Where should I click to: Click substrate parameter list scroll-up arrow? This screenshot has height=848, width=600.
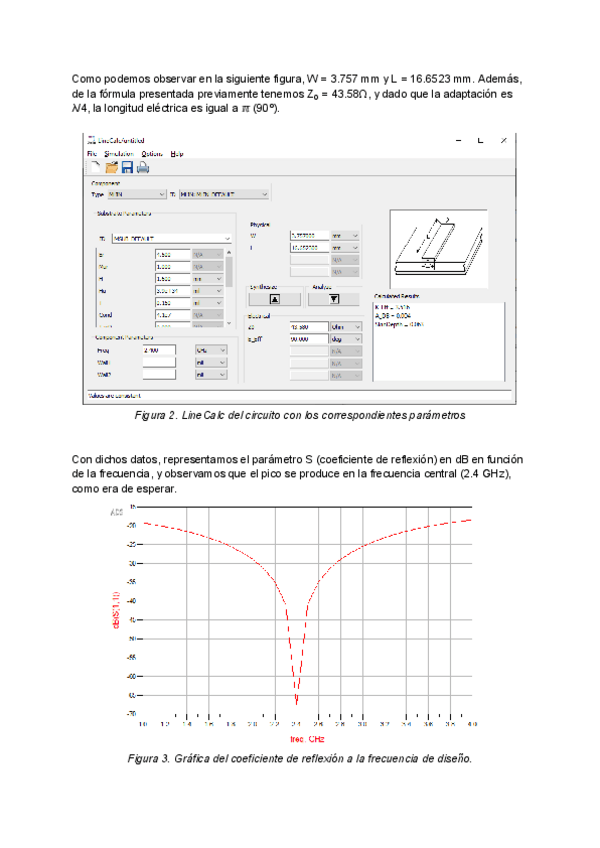(229, 253)
